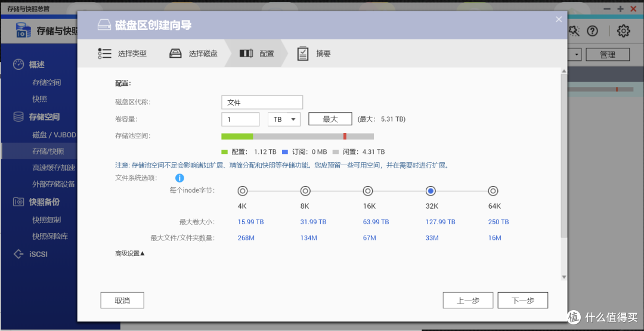Open 磁盘 / VJBOD in the sidebar
Screen dimensions: 644x331
tap(54, 135)
